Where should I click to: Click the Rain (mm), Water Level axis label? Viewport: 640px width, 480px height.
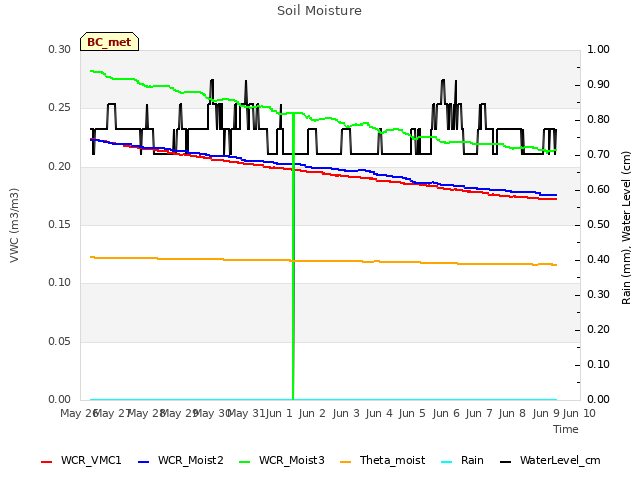626,228
